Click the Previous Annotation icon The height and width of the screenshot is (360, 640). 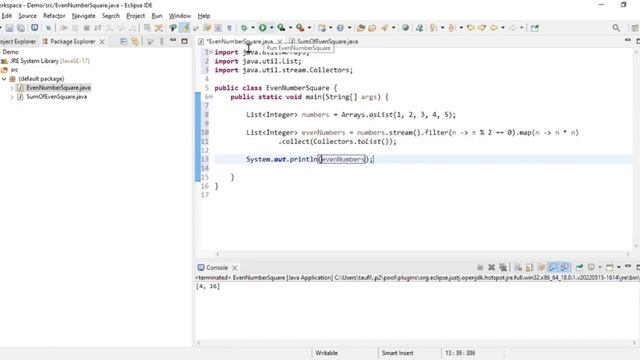452,28
